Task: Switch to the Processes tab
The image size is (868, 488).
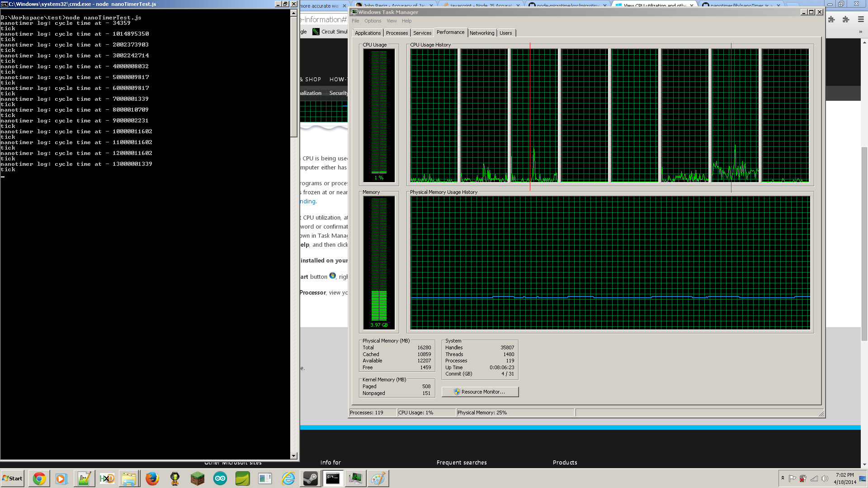Action: pyautogui.click(x=397, y=33)
